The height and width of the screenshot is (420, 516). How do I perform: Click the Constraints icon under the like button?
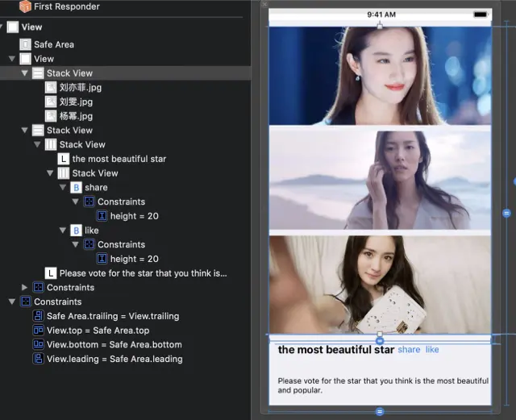pos(89,244)
